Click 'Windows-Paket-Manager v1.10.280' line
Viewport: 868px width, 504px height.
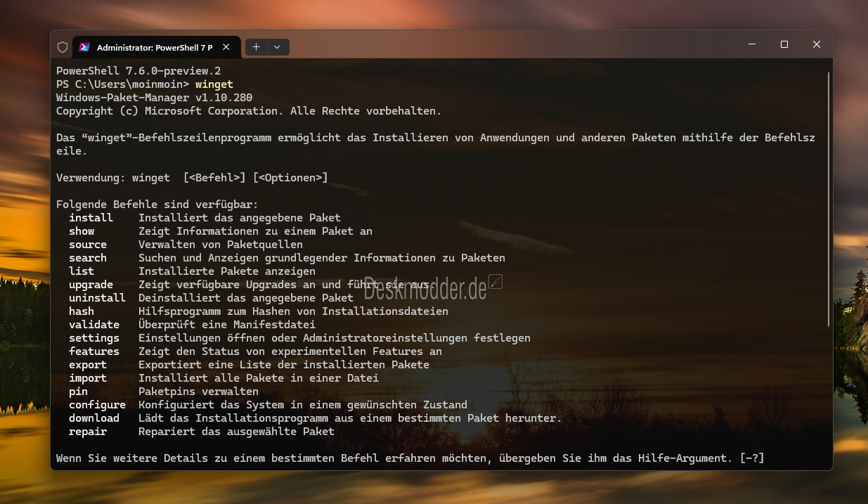tap(154, 98)
